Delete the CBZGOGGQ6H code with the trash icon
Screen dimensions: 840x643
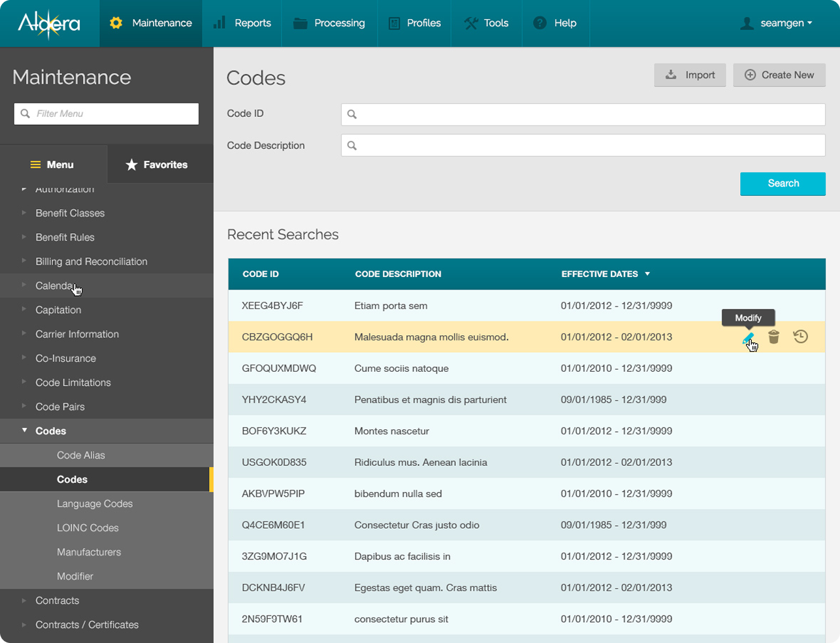click(774, 337)
